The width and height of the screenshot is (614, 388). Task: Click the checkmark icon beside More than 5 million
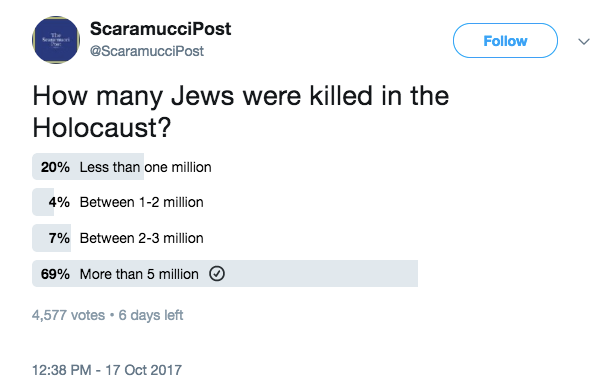tap(217, 274)
